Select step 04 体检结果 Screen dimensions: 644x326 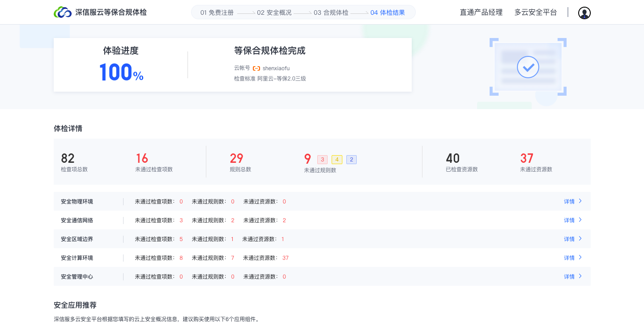(x=388, y=13)
